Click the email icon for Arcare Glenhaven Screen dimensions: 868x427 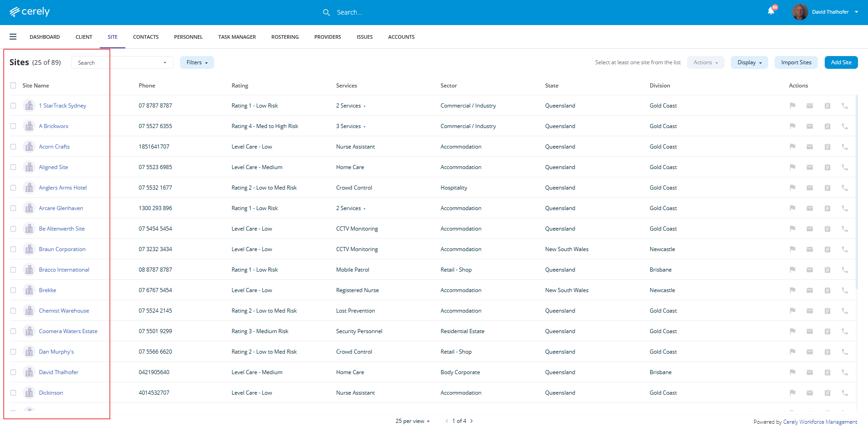(x=810, y=208)
